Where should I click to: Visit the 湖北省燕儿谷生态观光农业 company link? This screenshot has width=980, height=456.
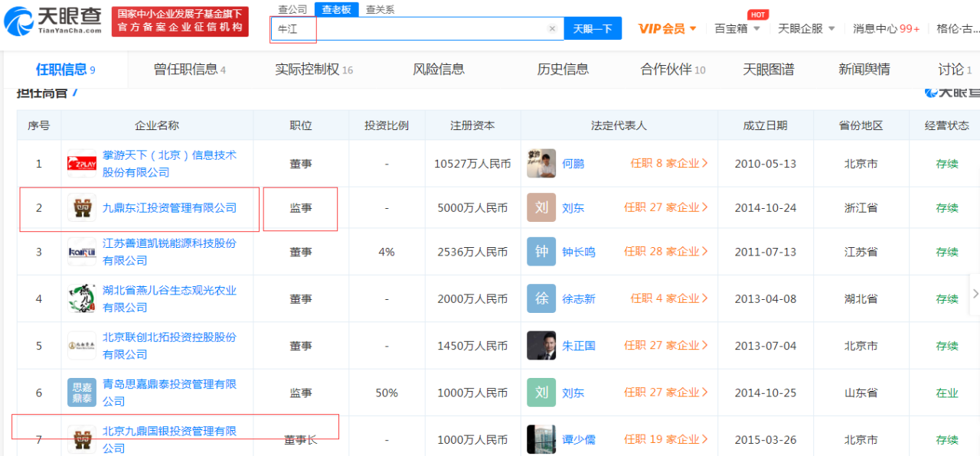click(x=170, y=299)
